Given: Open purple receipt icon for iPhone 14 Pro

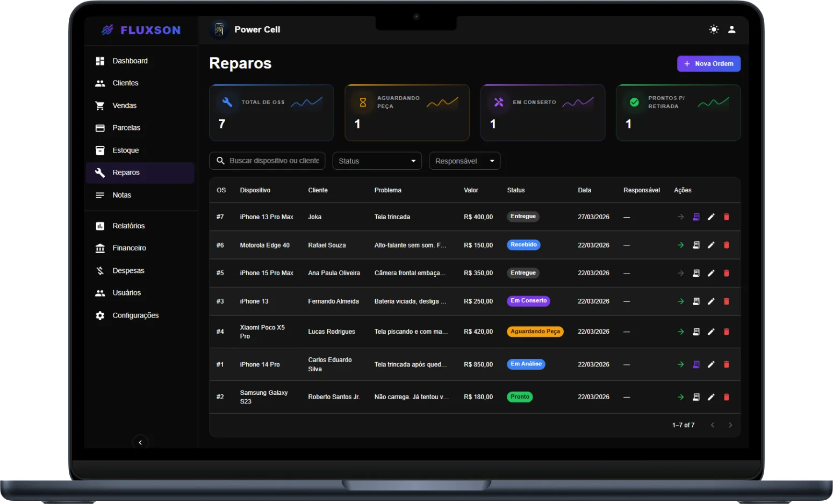Looking at the screenshot, I should [696, 364].
